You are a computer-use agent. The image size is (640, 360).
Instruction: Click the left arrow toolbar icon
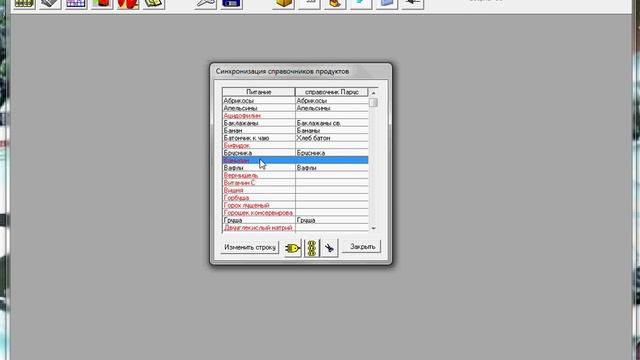click(x=412, y=4)
